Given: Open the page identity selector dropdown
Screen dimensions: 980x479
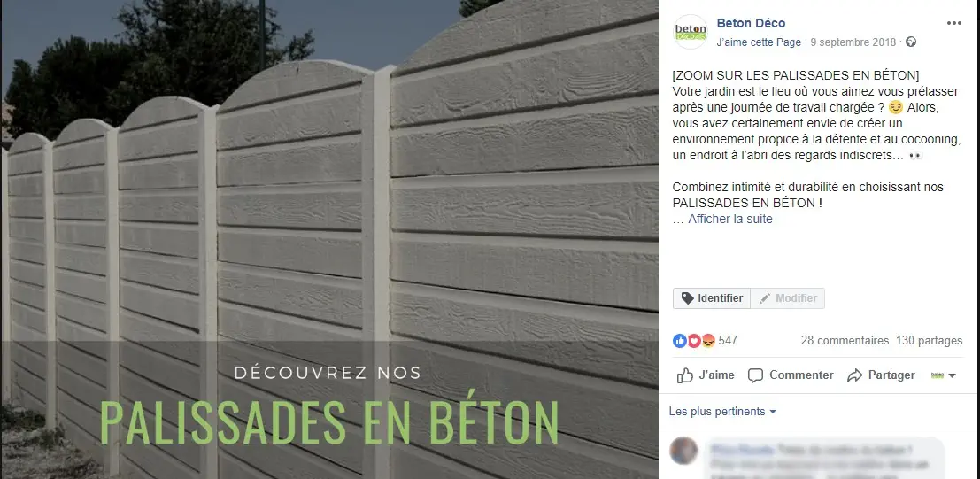Looking at the screenshot, I should (944, 375).
